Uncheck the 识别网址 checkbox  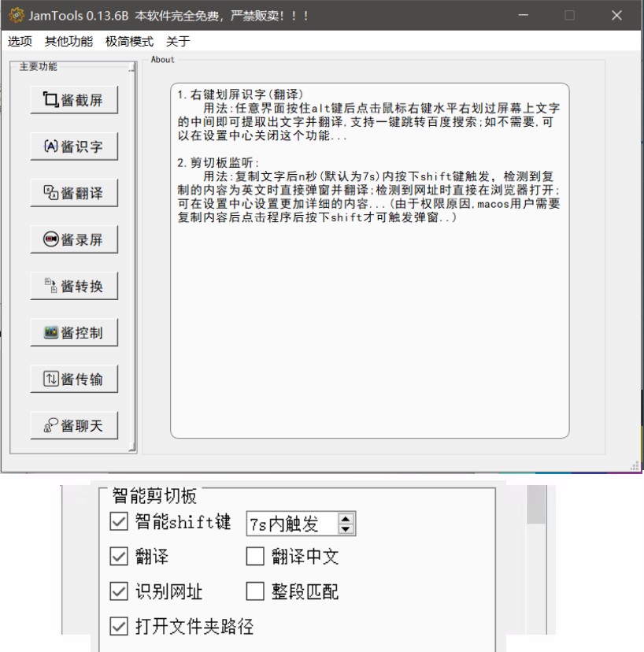pyautogui.click(x=119, y=591)
